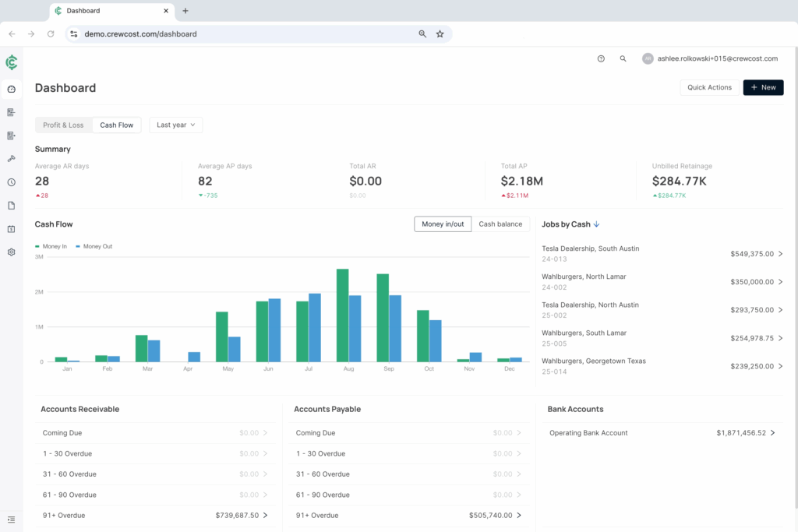Image resolution: width=798 pixels, height=532 pixels.
Task: Open the Last year period dropdown
Action: tap(175, 125)
